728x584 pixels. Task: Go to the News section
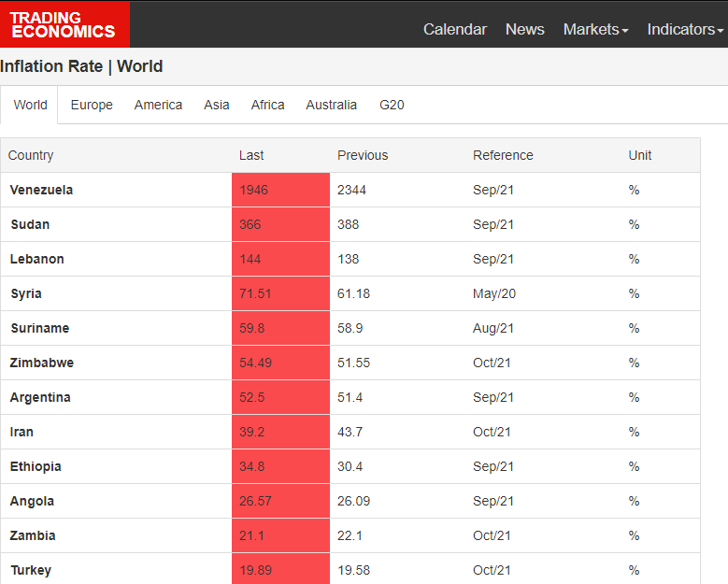[x=524, y=29]
